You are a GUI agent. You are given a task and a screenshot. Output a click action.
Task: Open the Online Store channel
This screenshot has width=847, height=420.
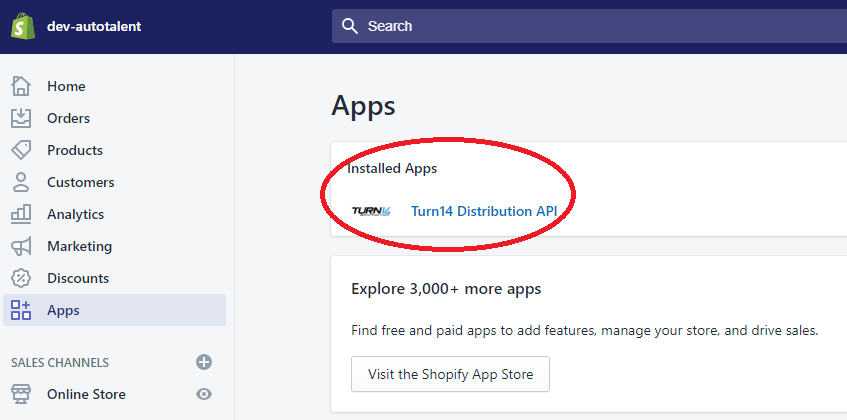pyautogui.click(x=86, y=395)
